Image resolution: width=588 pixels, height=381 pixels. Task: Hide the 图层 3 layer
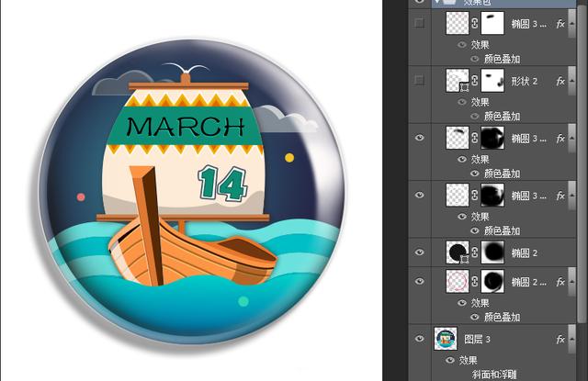420,339
